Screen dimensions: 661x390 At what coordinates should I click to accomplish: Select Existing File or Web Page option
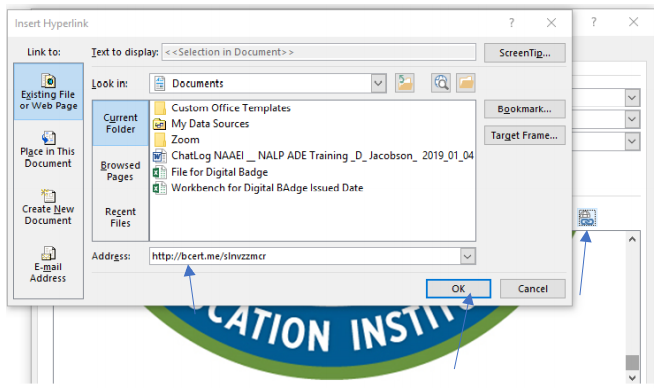[x=48, y=92]
